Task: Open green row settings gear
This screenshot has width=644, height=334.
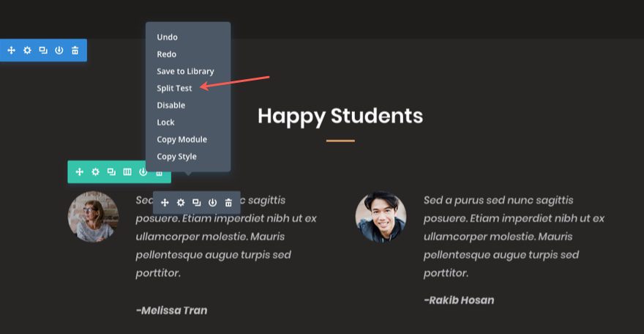Action: coord(95,171)
